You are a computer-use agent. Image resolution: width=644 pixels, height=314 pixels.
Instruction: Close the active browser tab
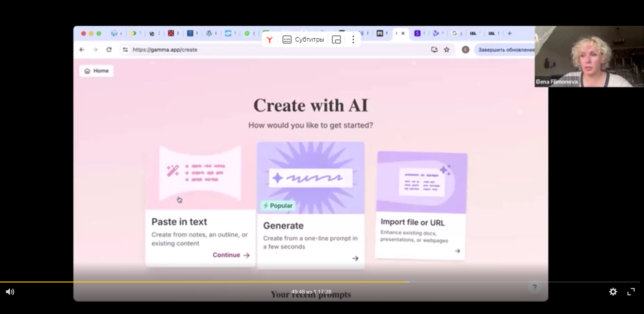tap(403, 33)
